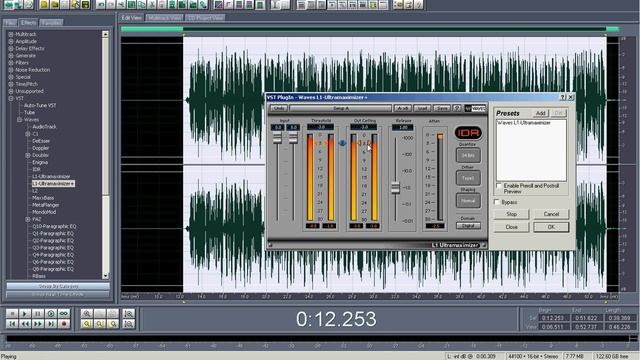
Task: Switch to the Effects panel tab
Action: tap(28, 22)
